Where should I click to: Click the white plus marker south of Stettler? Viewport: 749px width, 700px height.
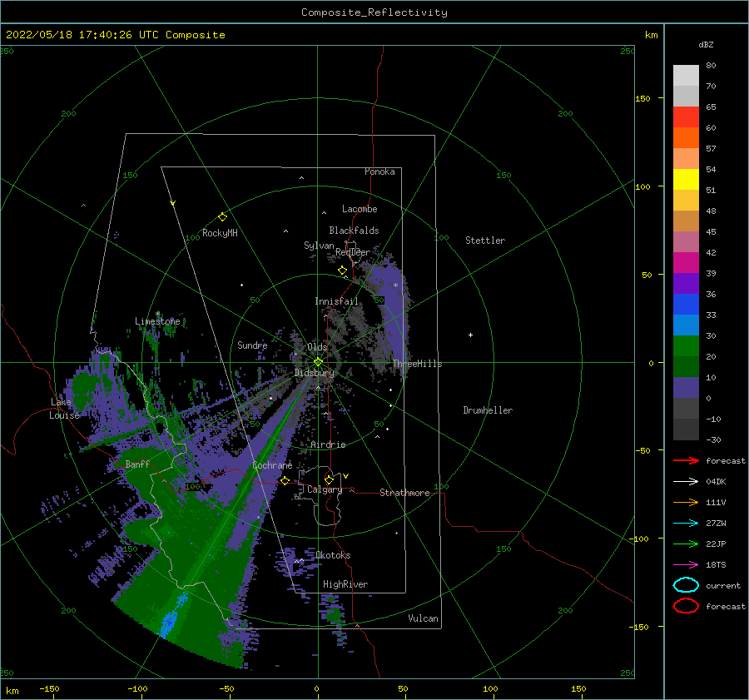pyautogui.click(x=470, y=335)
